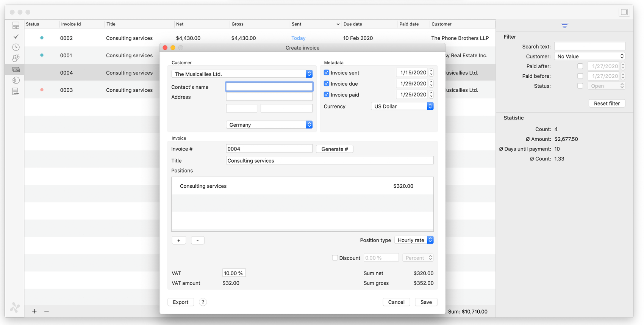The height and width of the screenshot is (325, 644).
Task: Open the US Dollar currency dropdown
Action: (402, 106)
